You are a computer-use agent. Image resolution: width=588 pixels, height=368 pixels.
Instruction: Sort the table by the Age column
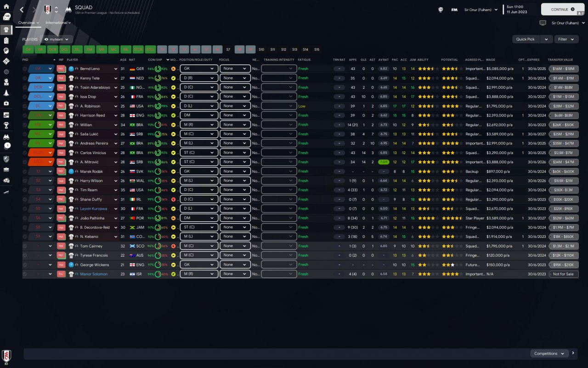[x=123, y=60]
